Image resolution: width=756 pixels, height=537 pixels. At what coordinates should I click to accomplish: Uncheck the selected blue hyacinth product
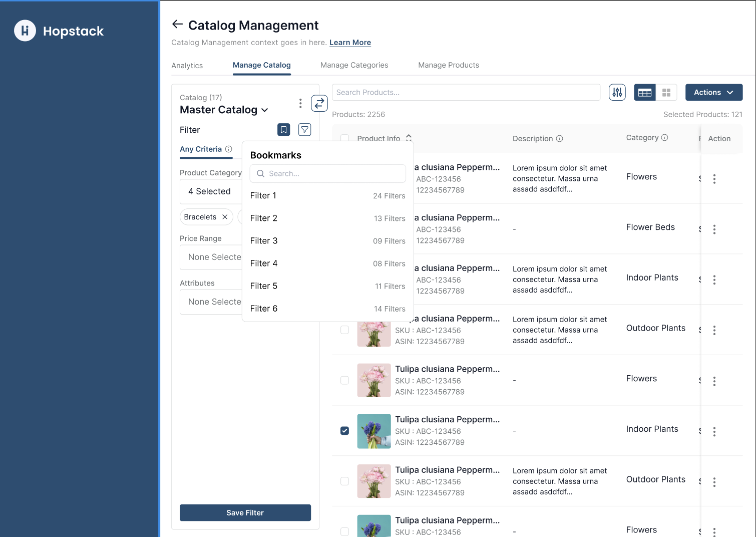[x=344, y=431]
